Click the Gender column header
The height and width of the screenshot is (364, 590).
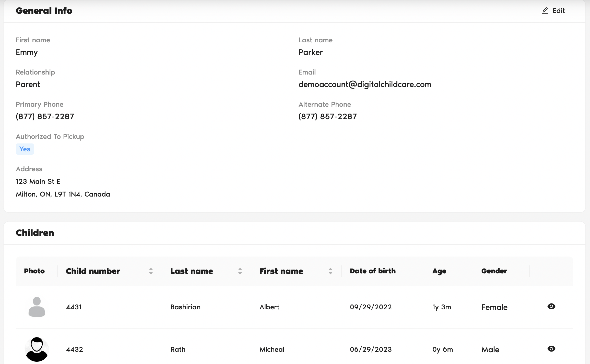click(494, 271)
